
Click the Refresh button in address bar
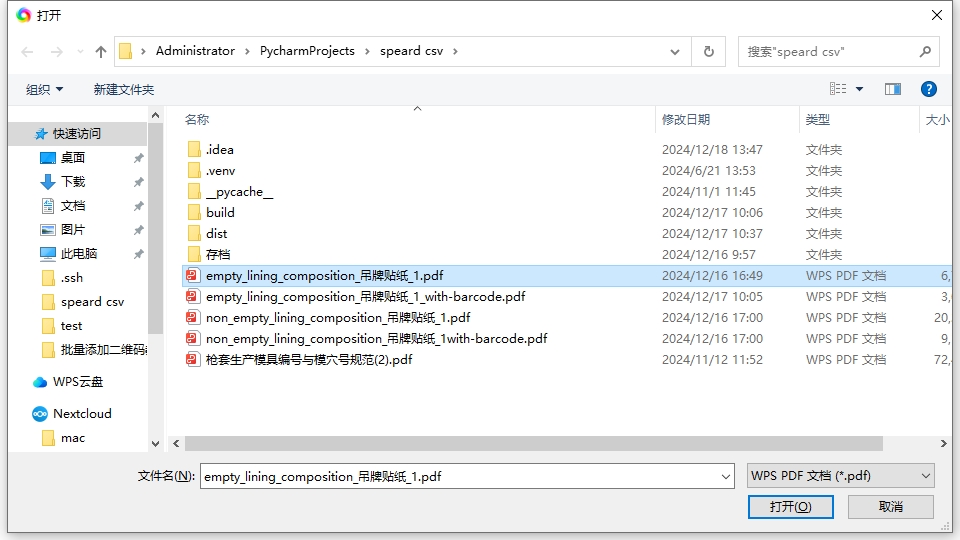pyautogui.click(x=709, y=51)
